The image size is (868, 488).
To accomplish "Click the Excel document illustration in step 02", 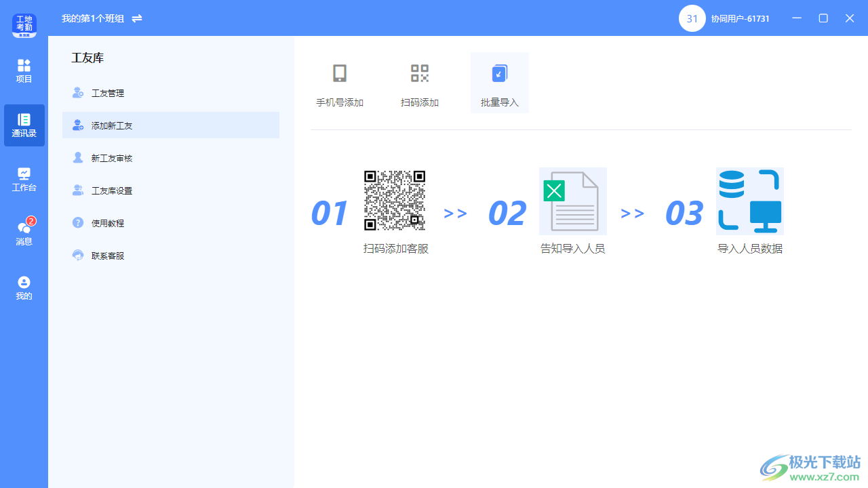I will pos(573,201).
